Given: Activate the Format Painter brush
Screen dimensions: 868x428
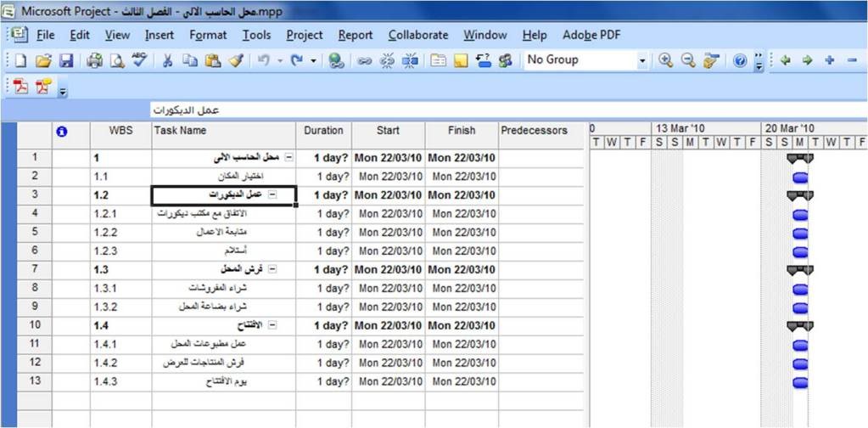Looking at the screenshot, I should point(235,60).
